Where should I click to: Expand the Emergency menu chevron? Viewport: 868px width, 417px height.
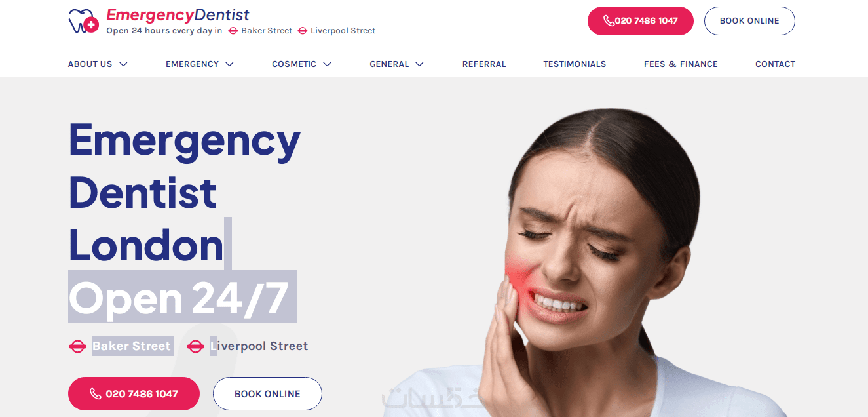coord(229,64)
